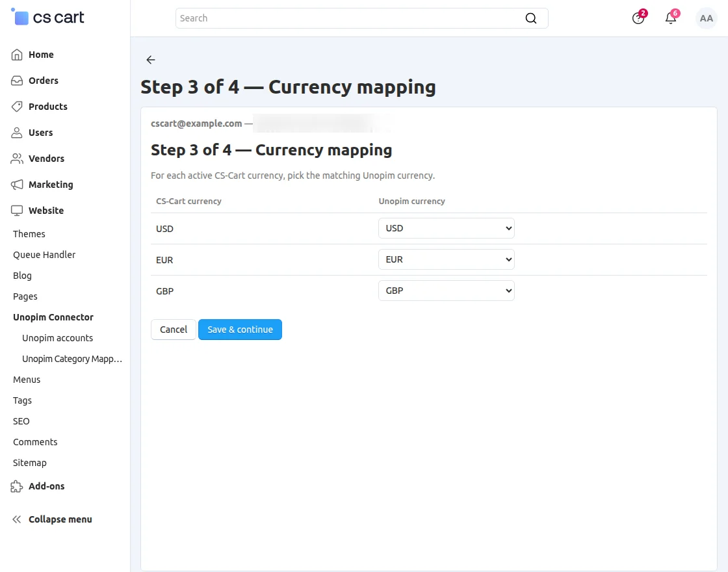Click the Collapse menu double-chevron icon
Image resolution: width=728 pixels, height=572 pixels.
(x=17, y=519)
